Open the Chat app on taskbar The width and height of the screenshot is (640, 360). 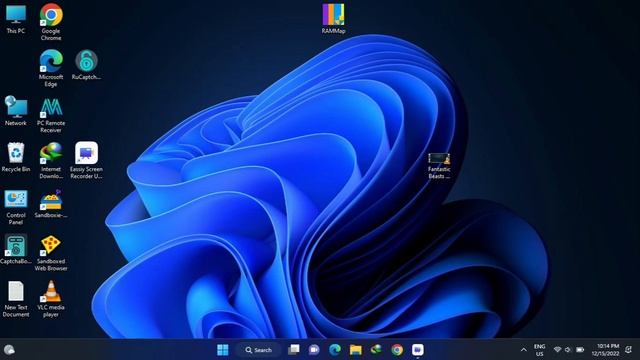314,350
